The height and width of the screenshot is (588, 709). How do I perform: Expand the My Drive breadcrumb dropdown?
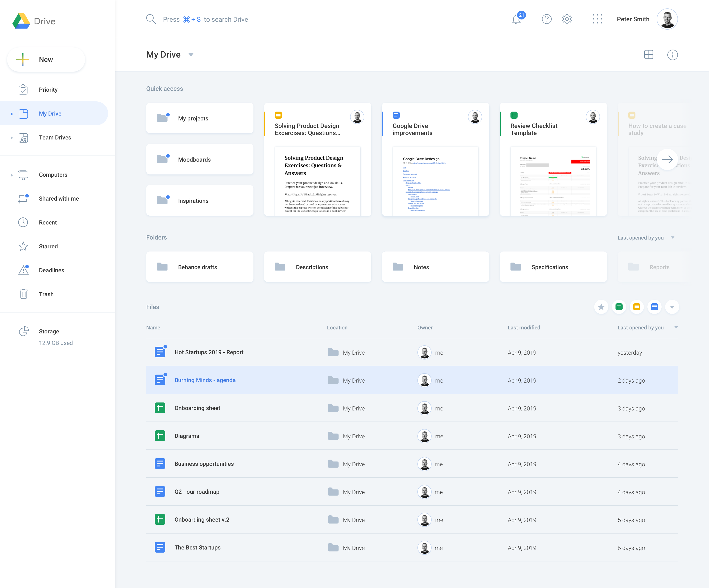[191, 55]
